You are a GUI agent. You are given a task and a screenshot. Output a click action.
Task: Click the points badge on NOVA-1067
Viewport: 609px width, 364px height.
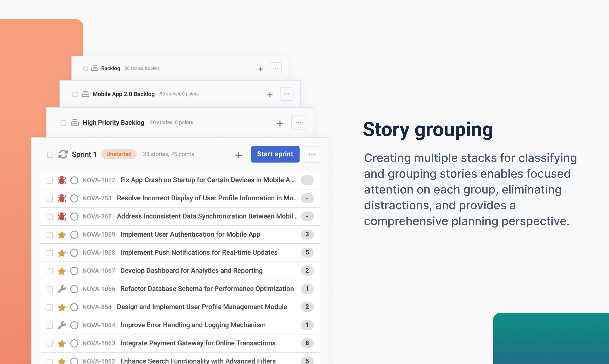click(307, 271)
